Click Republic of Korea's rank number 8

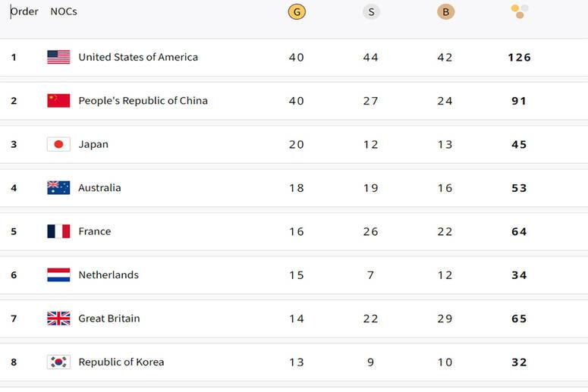point(14,362)
